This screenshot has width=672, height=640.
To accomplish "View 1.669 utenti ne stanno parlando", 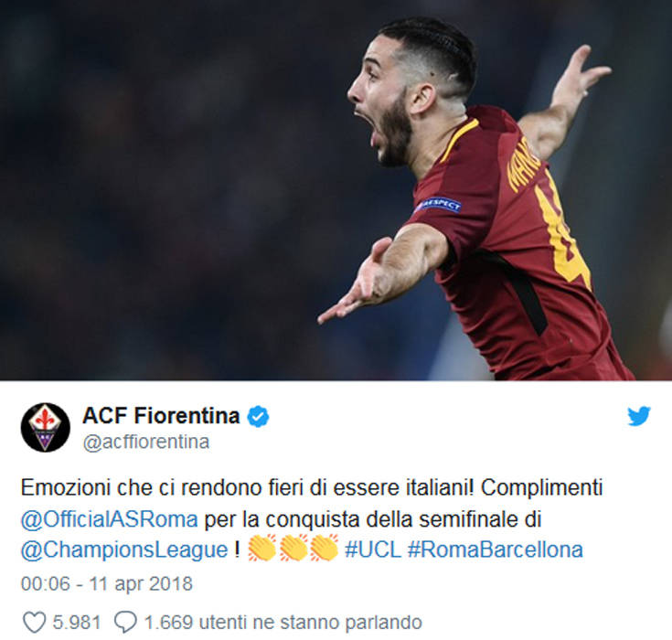I will (x=283, y=622).
